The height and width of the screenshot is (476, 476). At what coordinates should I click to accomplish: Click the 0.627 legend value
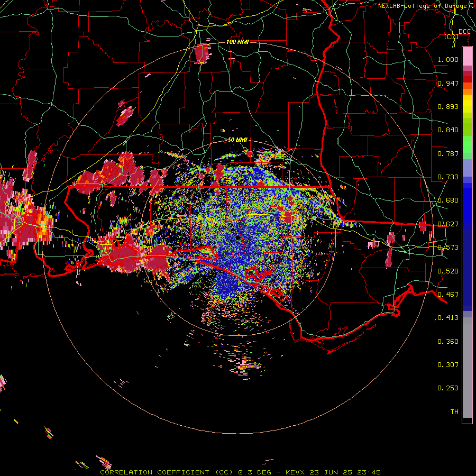pos(448,224)
